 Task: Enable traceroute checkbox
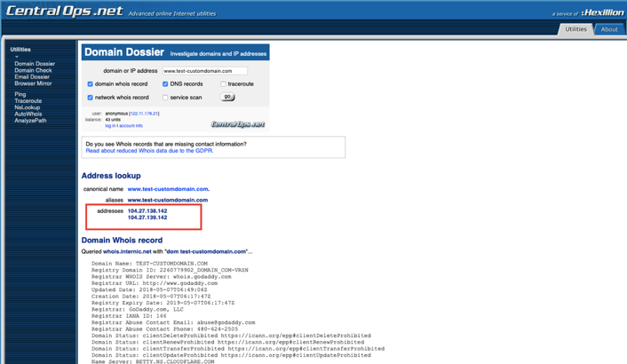click(x=223, y=84)
